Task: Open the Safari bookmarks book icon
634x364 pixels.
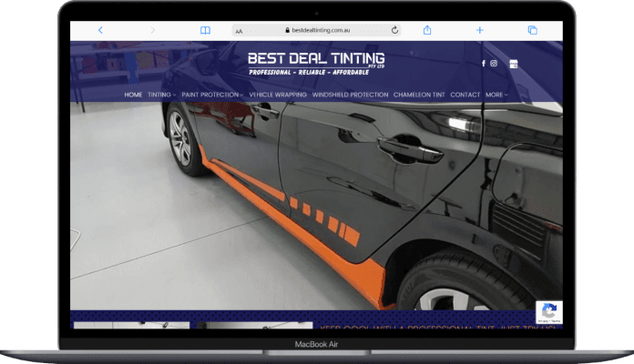Action: coord(205,30)
